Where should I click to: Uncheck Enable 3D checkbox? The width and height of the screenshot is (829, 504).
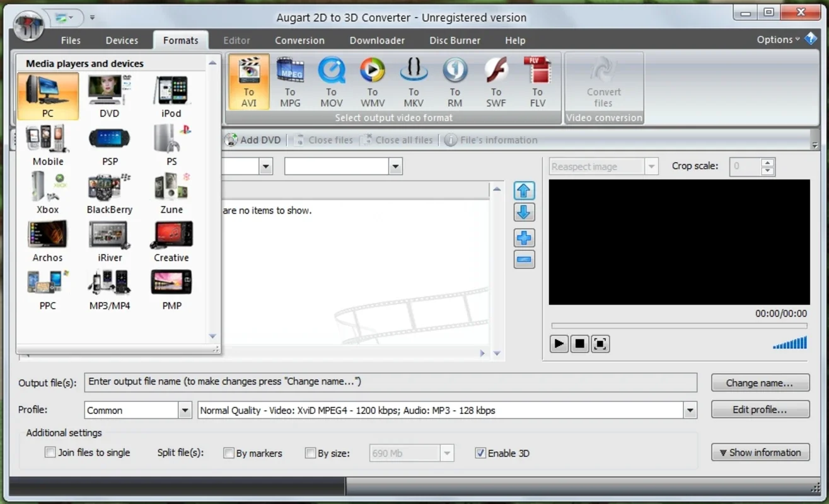480,453
